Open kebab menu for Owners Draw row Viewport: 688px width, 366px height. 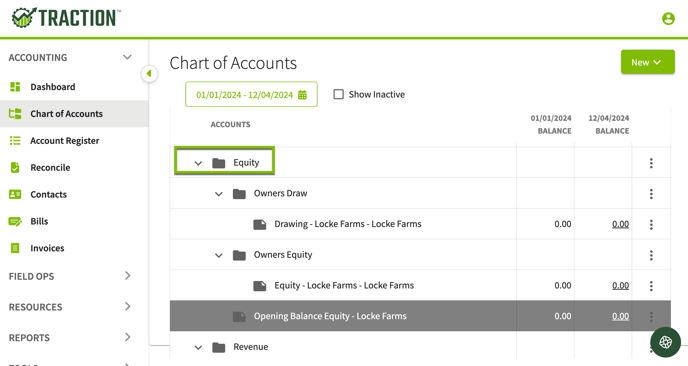(x=651, y=194)
